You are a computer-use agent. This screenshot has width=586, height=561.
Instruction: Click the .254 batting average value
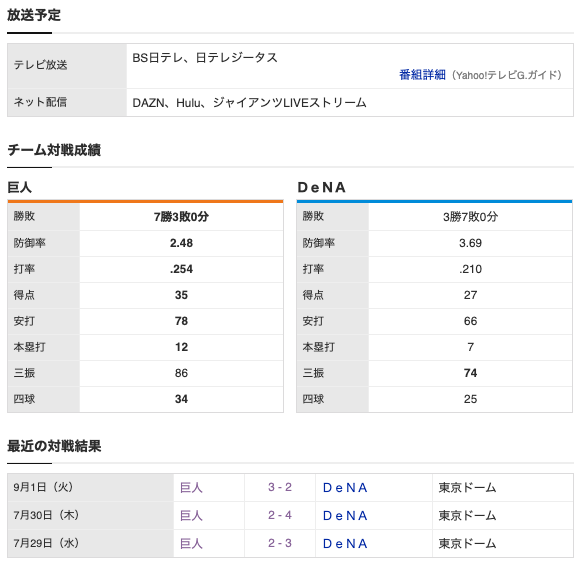click(181, 269)
